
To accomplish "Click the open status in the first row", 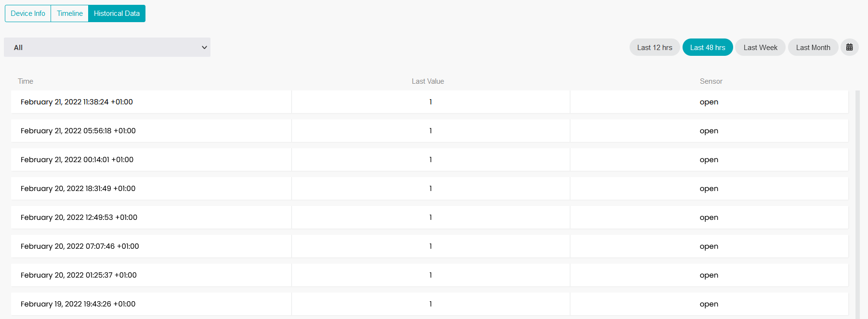I will click(709, 102).
